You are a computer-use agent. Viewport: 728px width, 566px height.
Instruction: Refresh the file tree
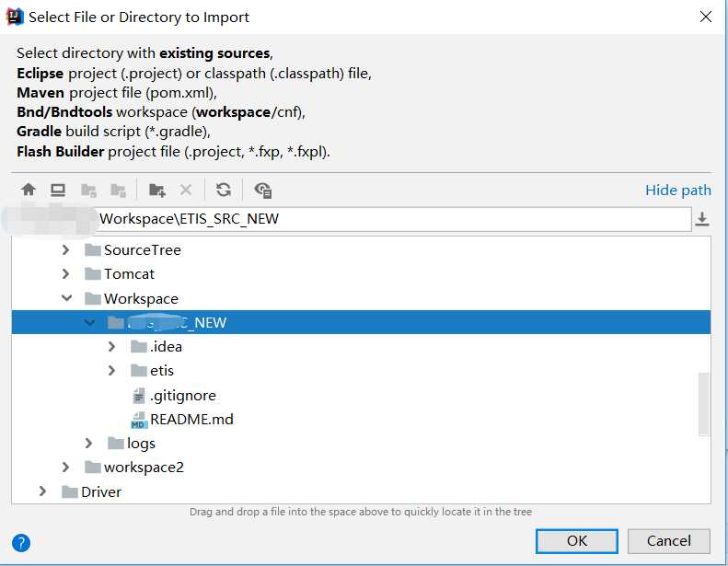point(224,190)
